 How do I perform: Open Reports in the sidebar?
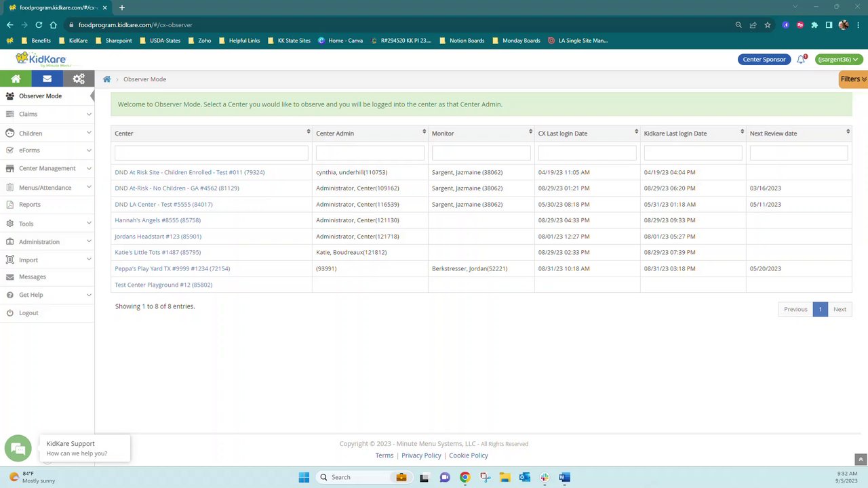pos(47,205)
